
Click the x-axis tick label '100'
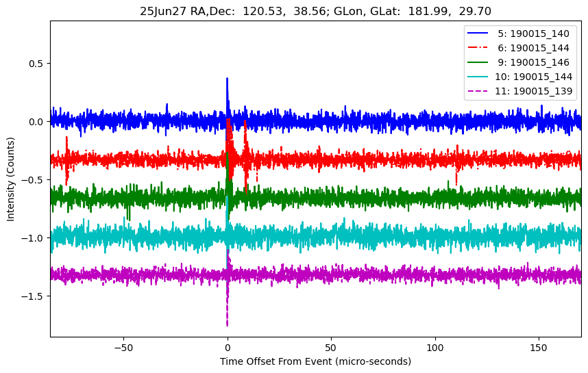435,348
